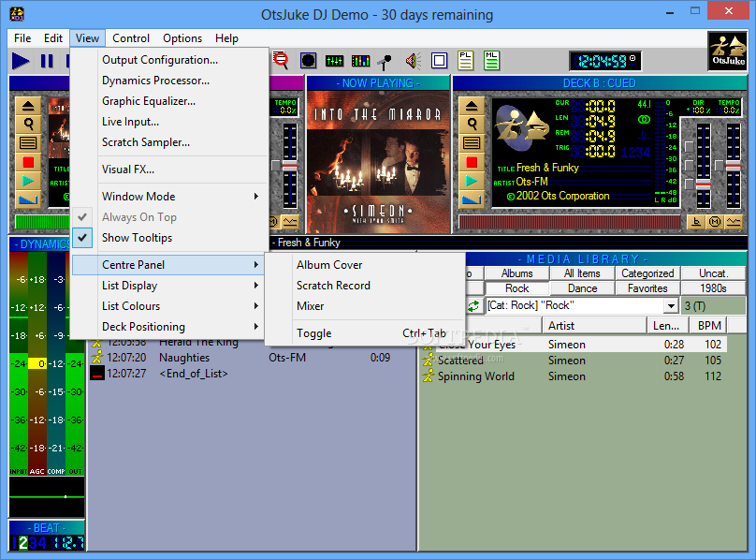Screen dimensions: 756x560
Task: Click Deck A green play button
Action: (x=28, y=181)
